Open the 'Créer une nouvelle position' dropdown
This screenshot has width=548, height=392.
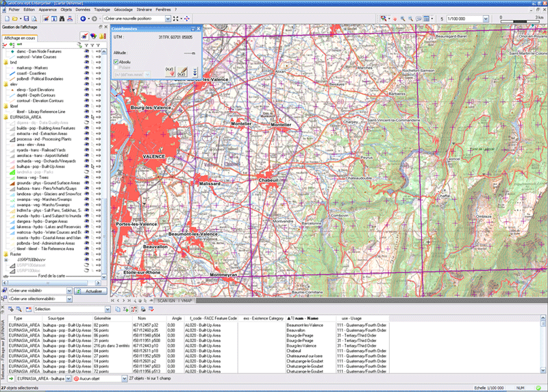pyautogui.click(x=168, y=19)
